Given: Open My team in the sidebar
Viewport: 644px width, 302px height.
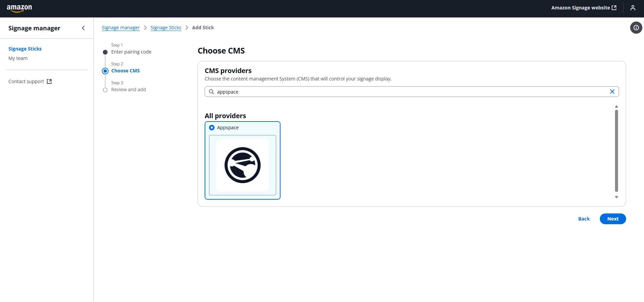Looking at the screenshot, I should (x=18, y=58).
